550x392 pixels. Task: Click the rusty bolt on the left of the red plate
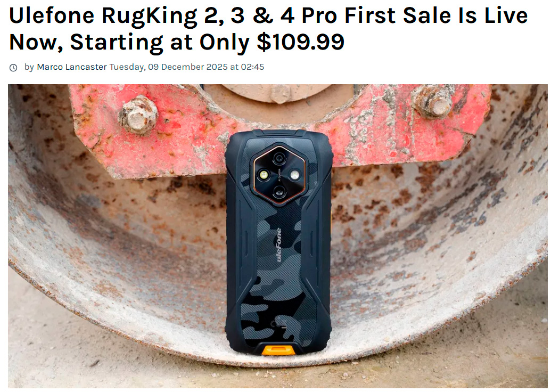tap(138, 115)
